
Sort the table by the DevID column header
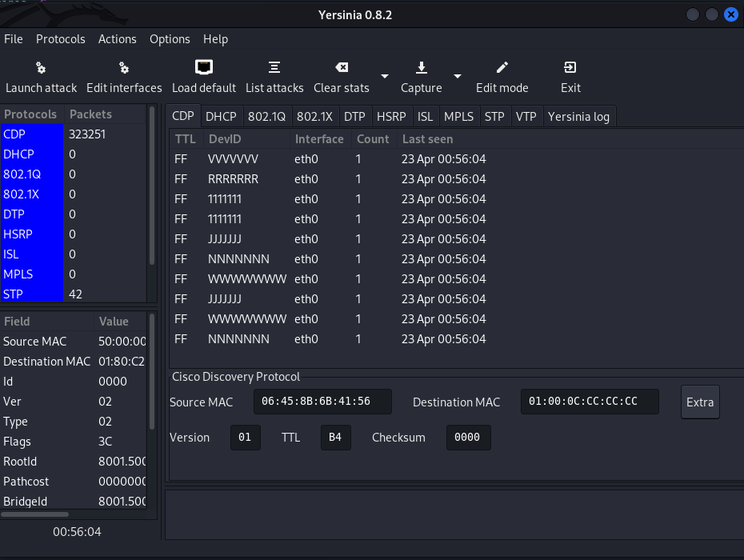[225, 139]
